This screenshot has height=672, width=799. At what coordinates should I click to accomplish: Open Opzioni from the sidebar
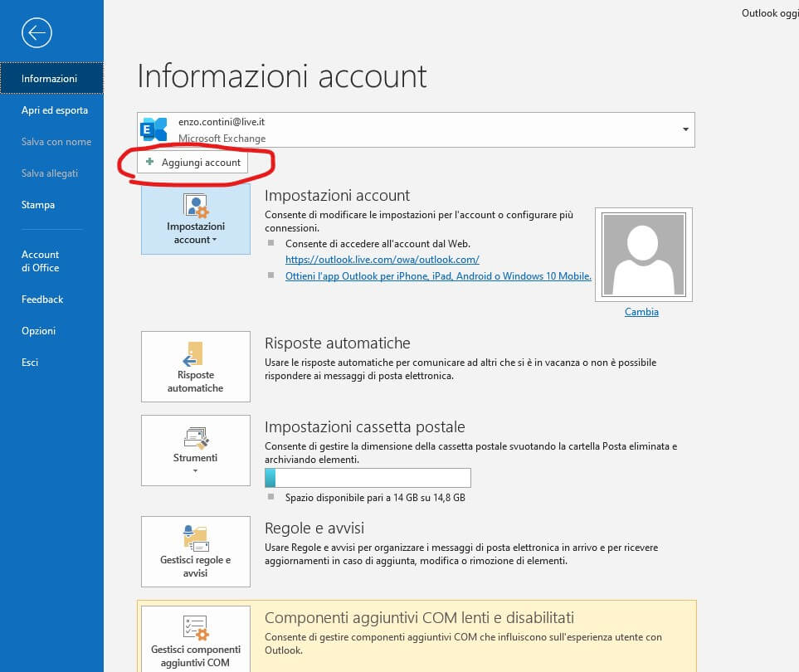coord(39,331)
